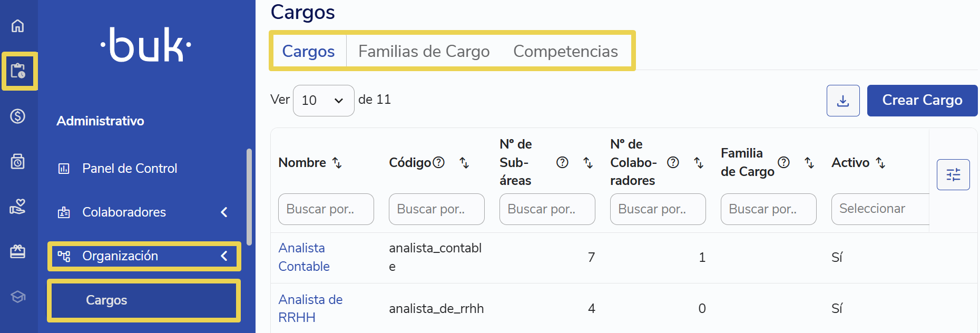Screen dimensions: 980x333
Task: Click the sidebar vertical scrollbar
Action: coord(249,197)
